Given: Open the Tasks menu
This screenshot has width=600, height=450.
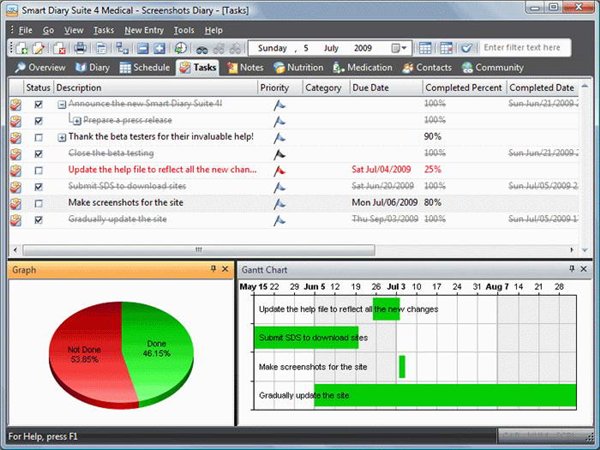Looking at the screenshot, I should [104, 30].
